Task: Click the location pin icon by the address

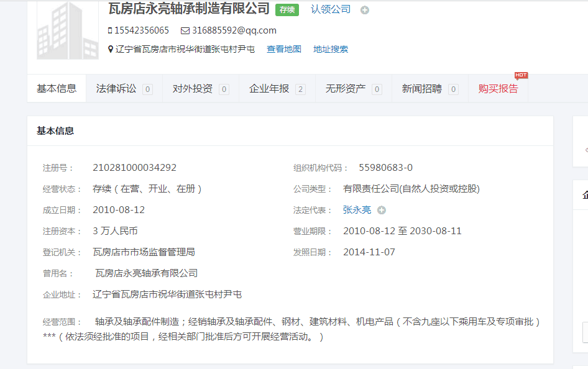Action: [x=111, y=49]
